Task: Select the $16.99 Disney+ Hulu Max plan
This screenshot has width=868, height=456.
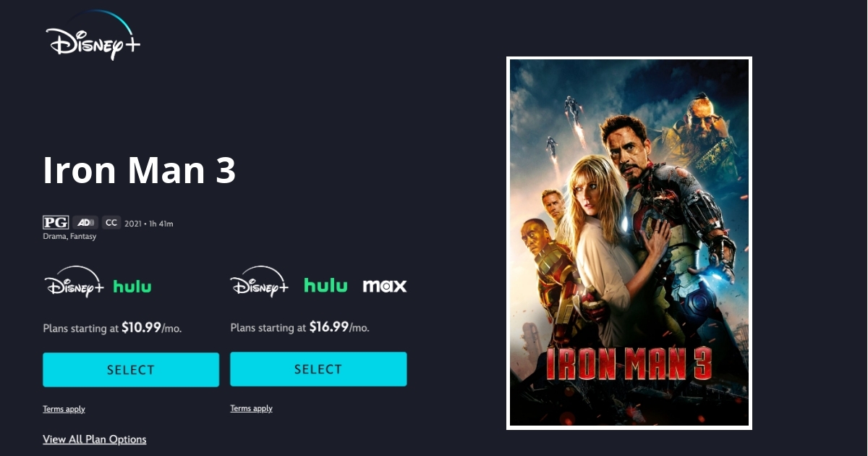Action: tap(318, 369)
